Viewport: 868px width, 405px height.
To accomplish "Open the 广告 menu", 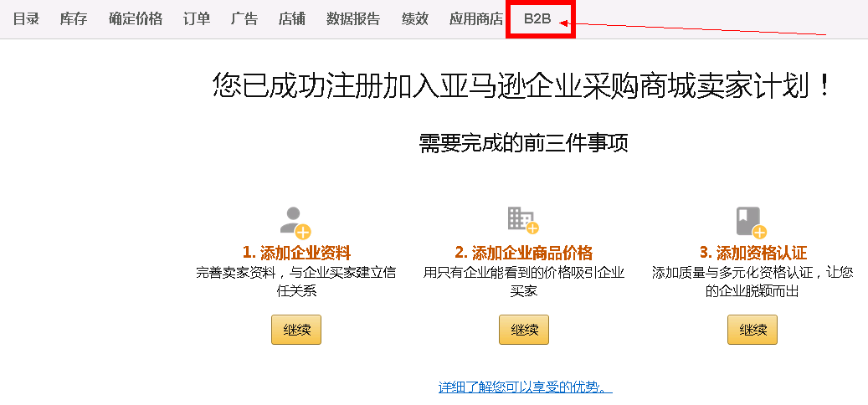I will click(244, 18).
